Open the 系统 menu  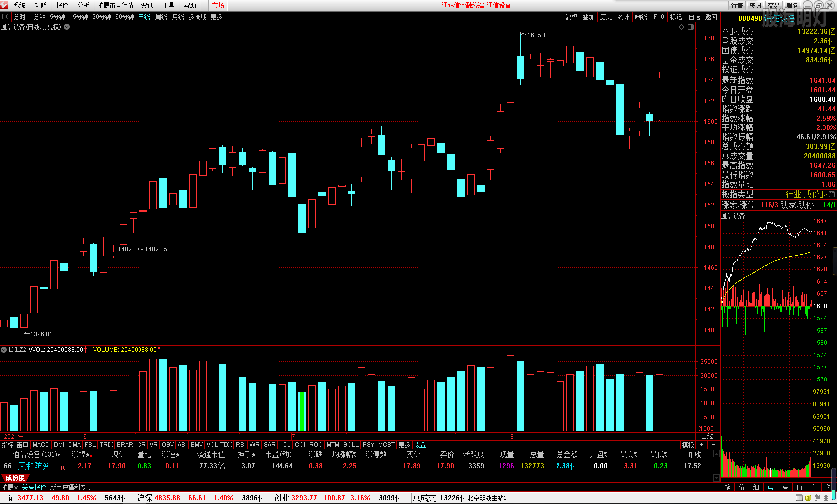pyautogui.click(x=19, y=5)
